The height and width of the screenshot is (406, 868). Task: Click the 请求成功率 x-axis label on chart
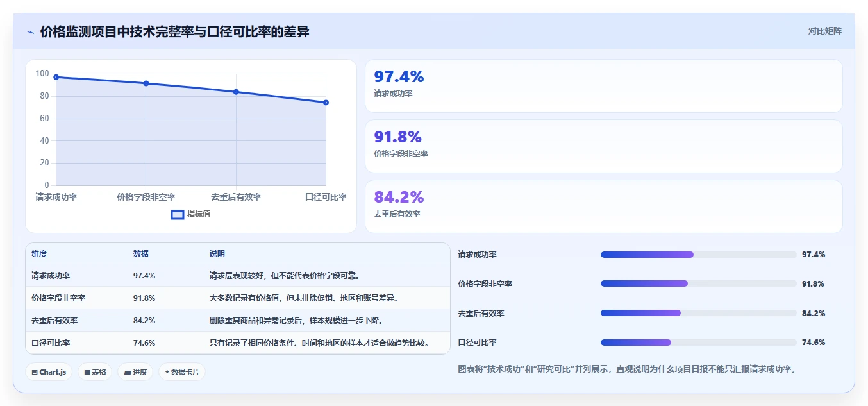tap(56, 197)
